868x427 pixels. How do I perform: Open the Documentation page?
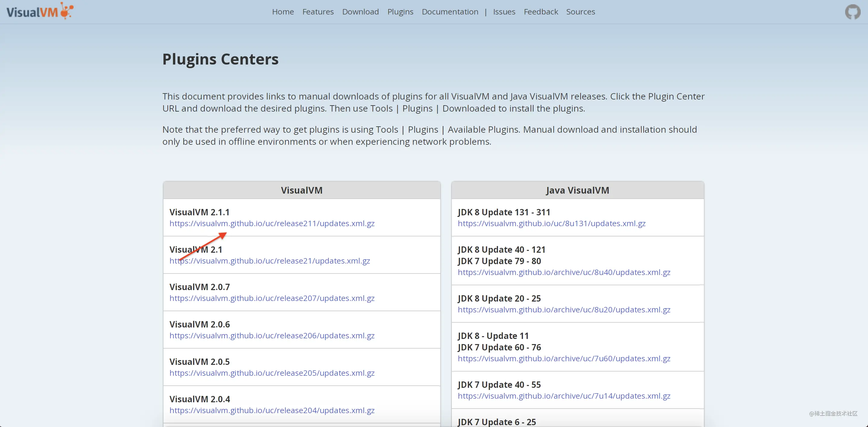point(450,12)
